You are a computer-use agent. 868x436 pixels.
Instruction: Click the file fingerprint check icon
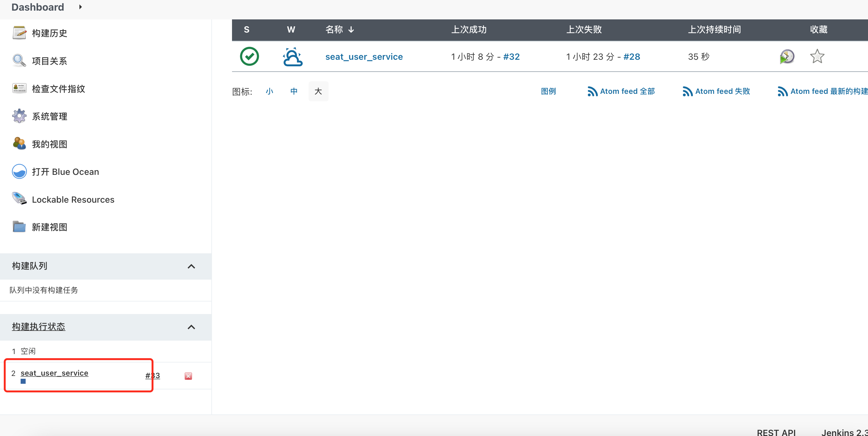pos(19,88)
